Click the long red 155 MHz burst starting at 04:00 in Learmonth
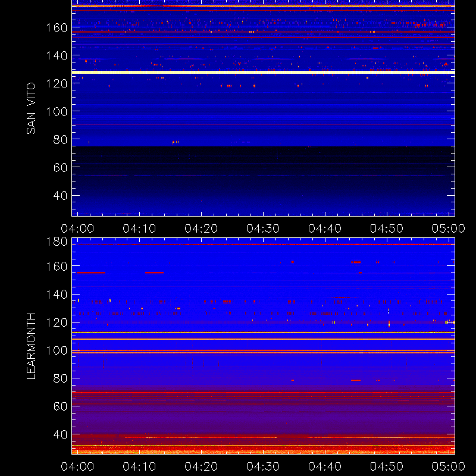The width and height of the screenshot is (476, 476). 91,273
